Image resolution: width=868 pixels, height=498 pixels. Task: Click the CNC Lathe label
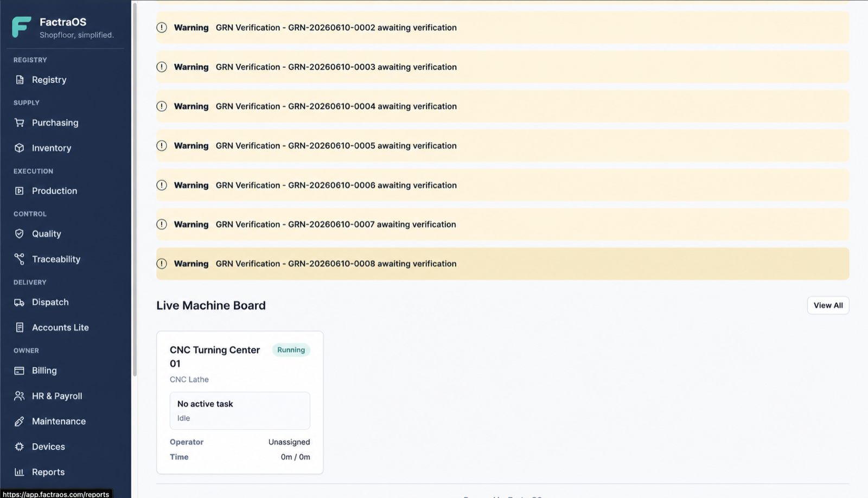coord(189,379)
